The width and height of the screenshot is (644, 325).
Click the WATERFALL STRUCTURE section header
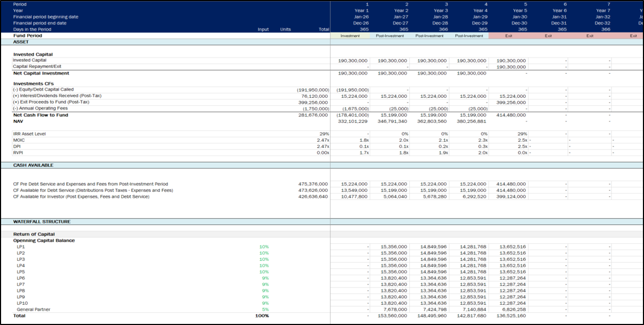pyautogui.click(x=42, y=221)
